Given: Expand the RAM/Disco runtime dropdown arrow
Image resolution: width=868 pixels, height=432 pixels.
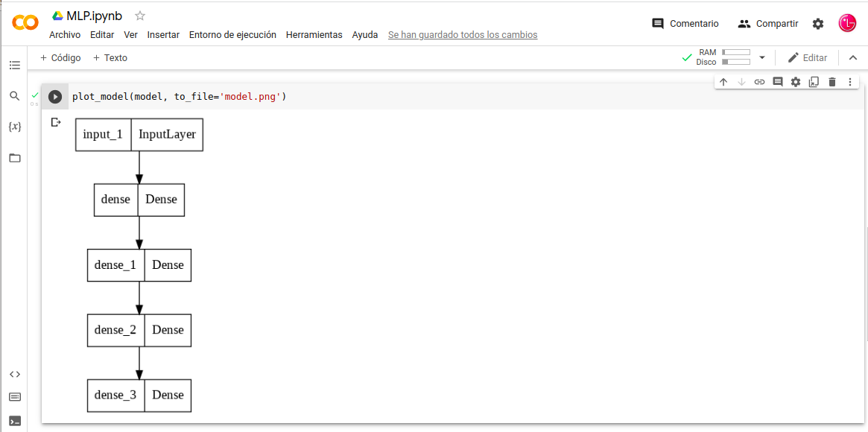Looking at the screenshot, I should point(761,57).
